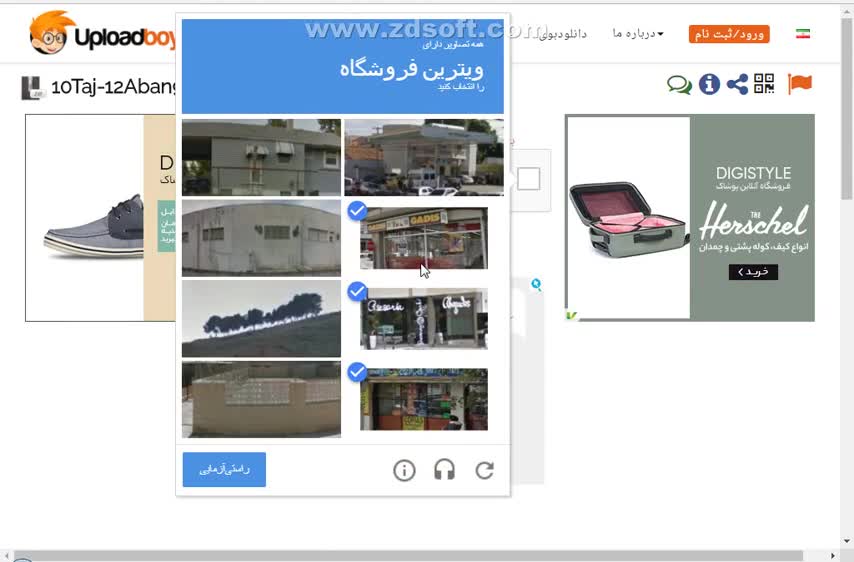Click the captcha help info icon
Screen dimensions: 854x562
point(404,470)
